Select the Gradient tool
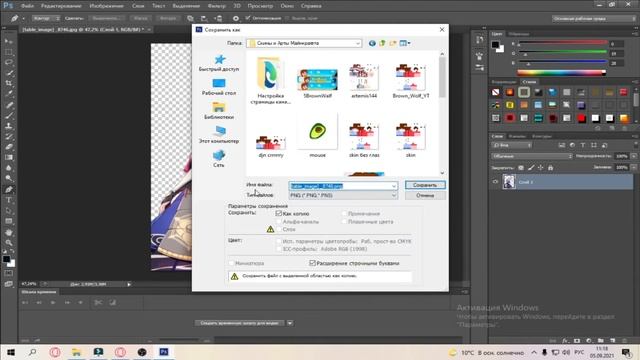The width and height of the screenshot is (640, 360). pyautogui.click(x=9, y=158)
